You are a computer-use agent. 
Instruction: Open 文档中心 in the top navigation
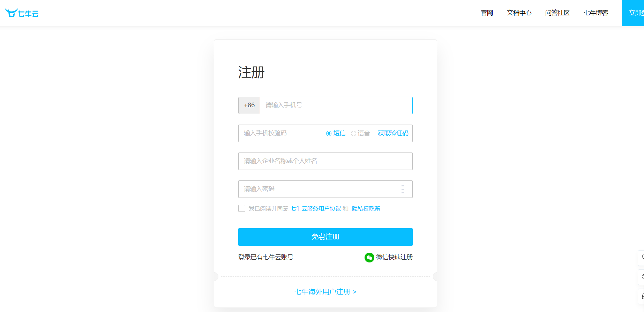pyautogui.click(x=519, y=13)
